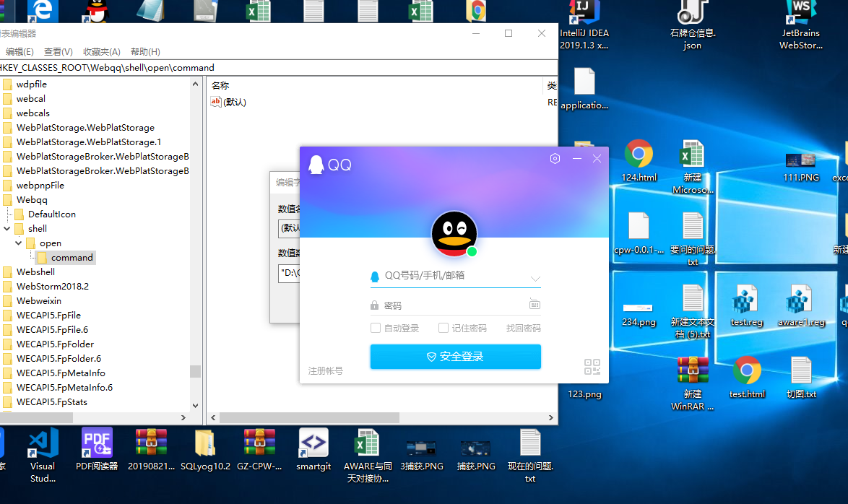Select 3捕获.PNG desktop file

coord(422,456)
